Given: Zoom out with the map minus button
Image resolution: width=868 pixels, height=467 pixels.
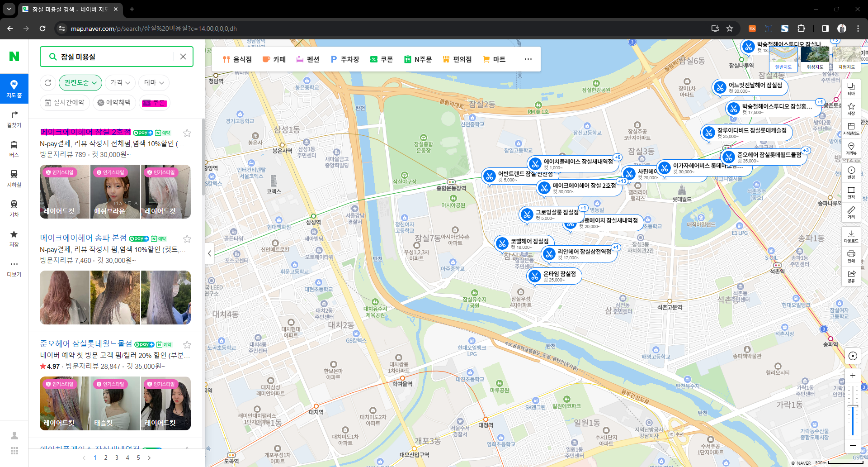Looking at the screenshot, I should [x=853, y=445].
